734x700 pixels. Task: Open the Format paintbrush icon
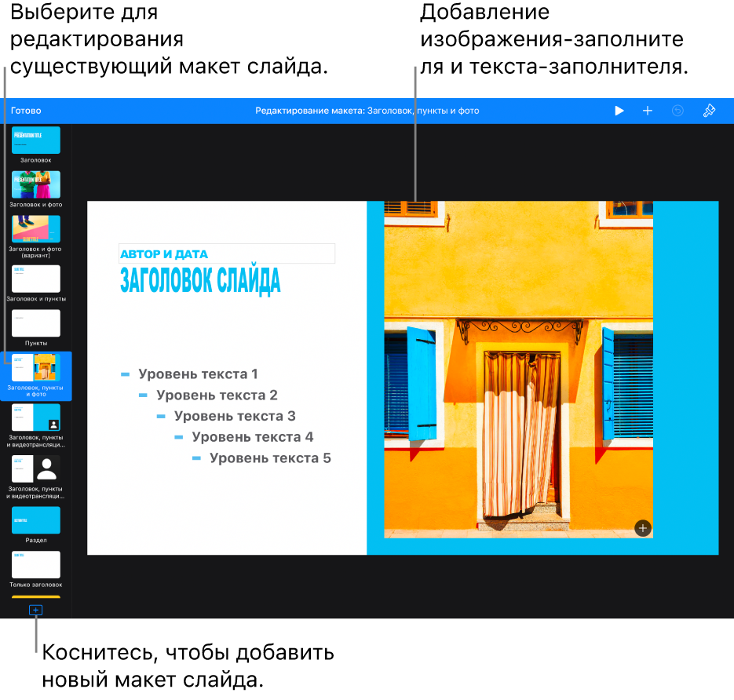709,111
